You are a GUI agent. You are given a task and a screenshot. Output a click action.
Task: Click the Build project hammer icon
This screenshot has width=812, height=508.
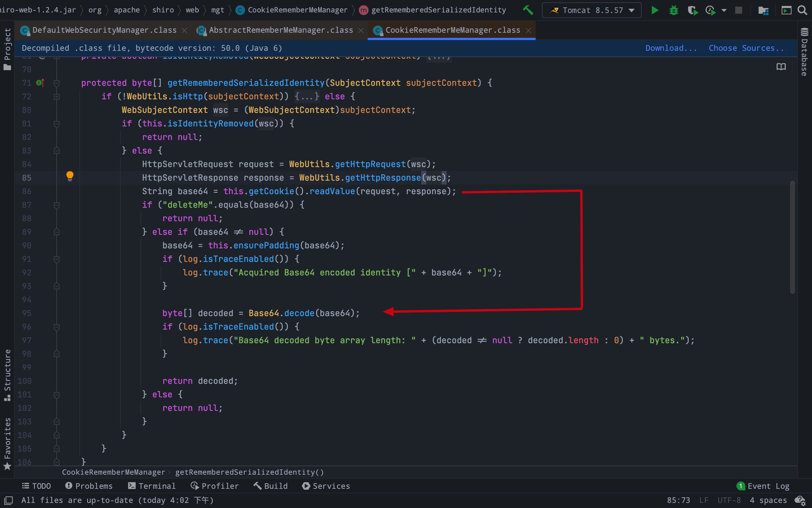pos(528,10)
